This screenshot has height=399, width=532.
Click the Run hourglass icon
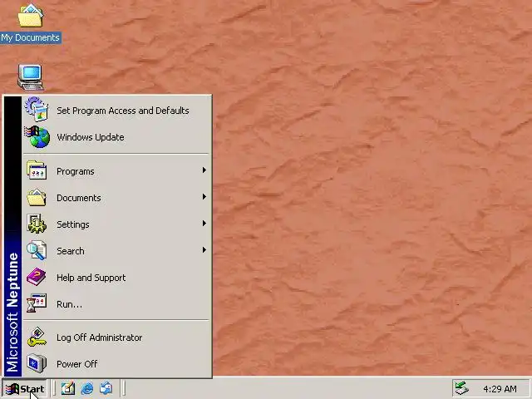pyautogui.click(x=37, y=303)
